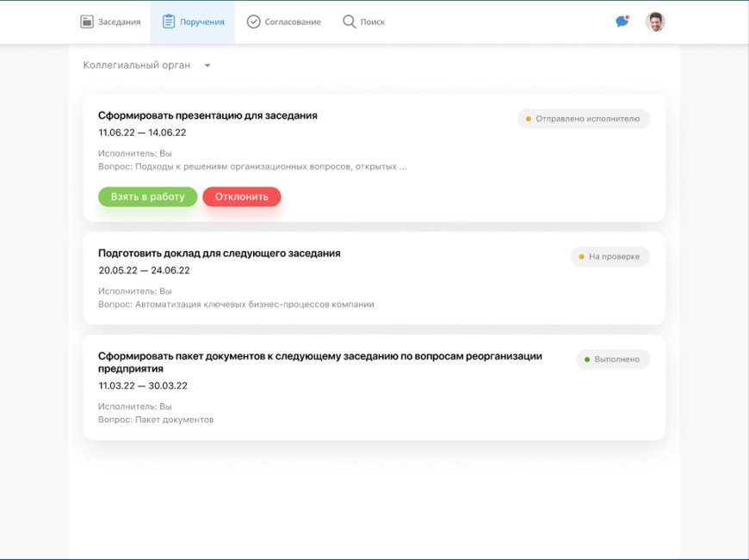
Task: Open the Поиск menu item
Action: click(x=373, y=22)
